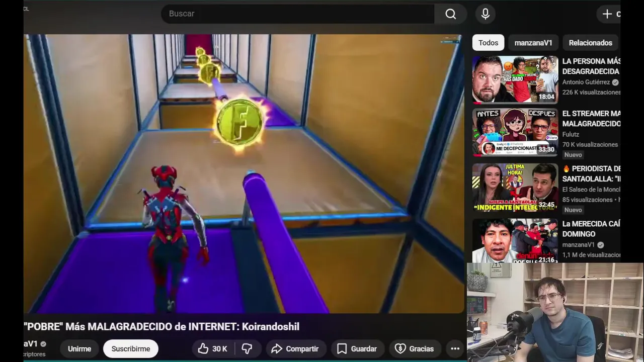Activate voice search microphone icon
This screenshot has height=362, width=644.
point(486,14)
